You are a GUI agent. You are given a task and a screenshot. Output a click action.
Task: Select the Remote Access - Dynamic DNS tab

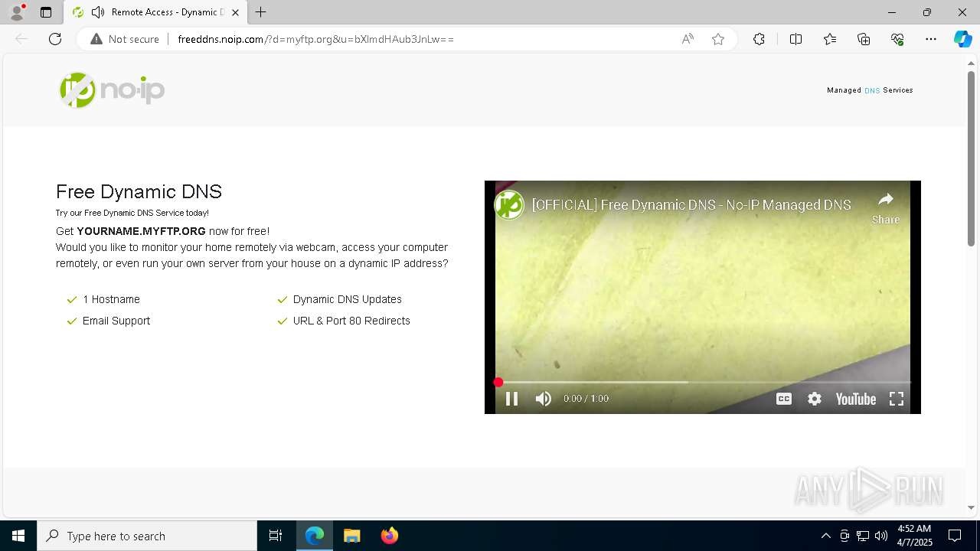[155, 12]
